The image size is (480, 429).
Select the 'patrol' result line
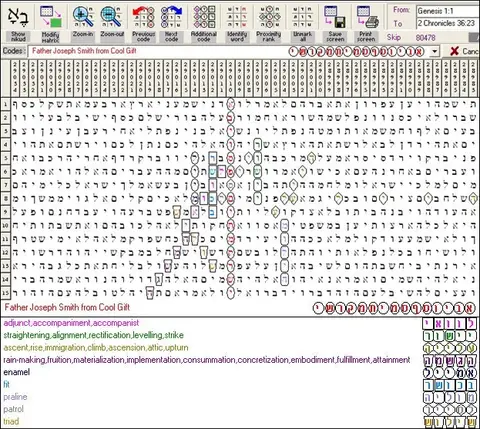tap(13, 409)
